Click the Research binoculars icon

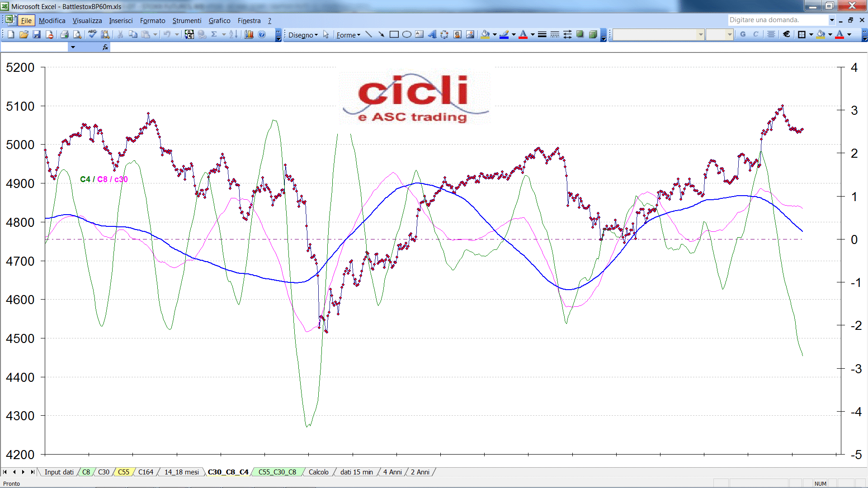(105, 34)
